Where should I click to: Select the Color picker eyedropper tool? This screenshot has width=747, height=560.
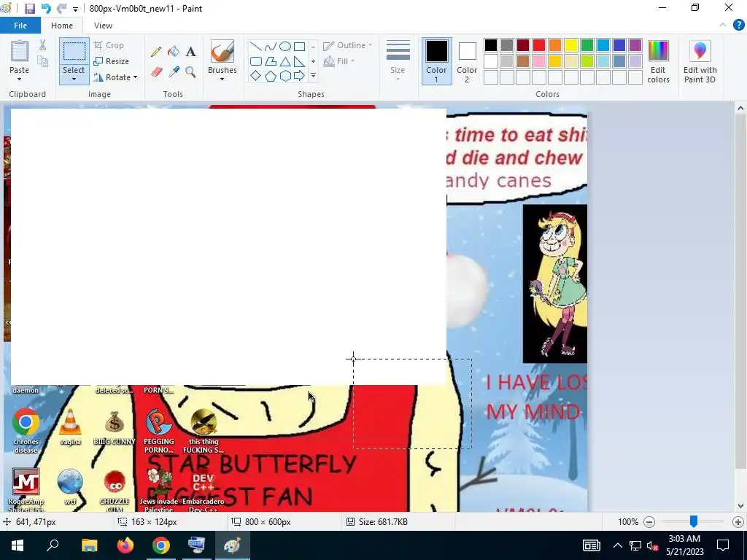coord(174,72)
